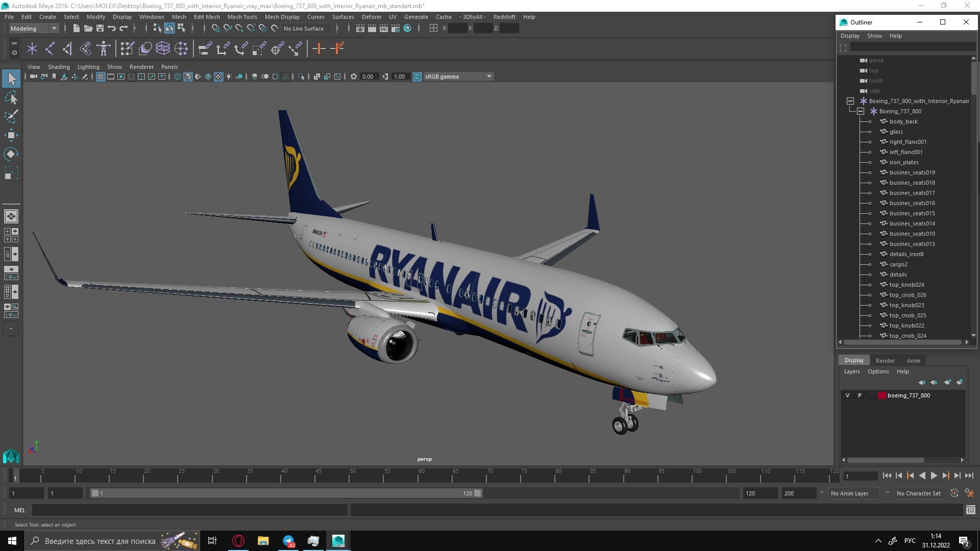Viewport: 980px width, 551px height.
Task: Toggle the viewport grid display
Action: [101, 77]
